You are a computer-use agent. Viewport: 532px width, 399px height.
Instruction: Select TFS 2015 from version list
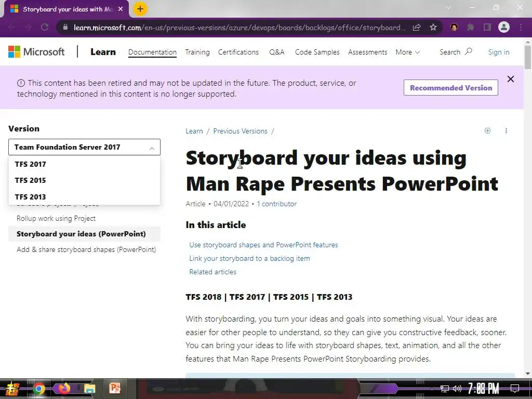(84, 180)
